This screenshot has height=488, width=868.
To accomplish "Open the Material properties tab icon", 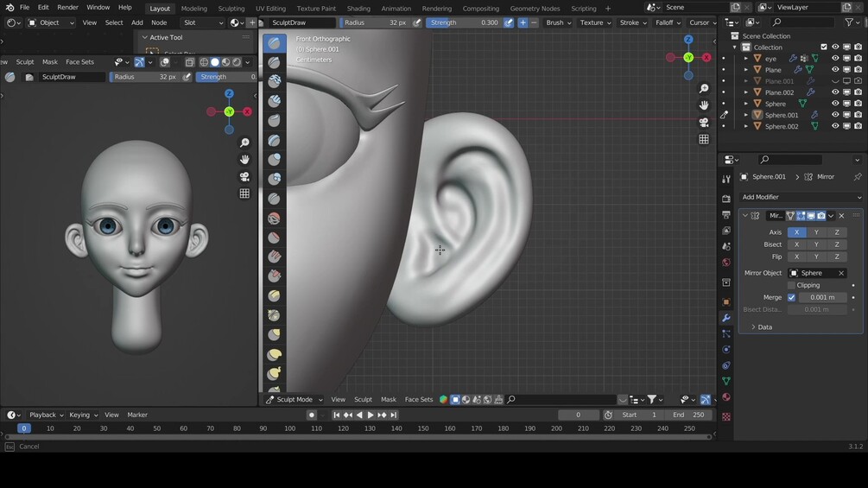I will pyautogui.click(x=726, y=397).
